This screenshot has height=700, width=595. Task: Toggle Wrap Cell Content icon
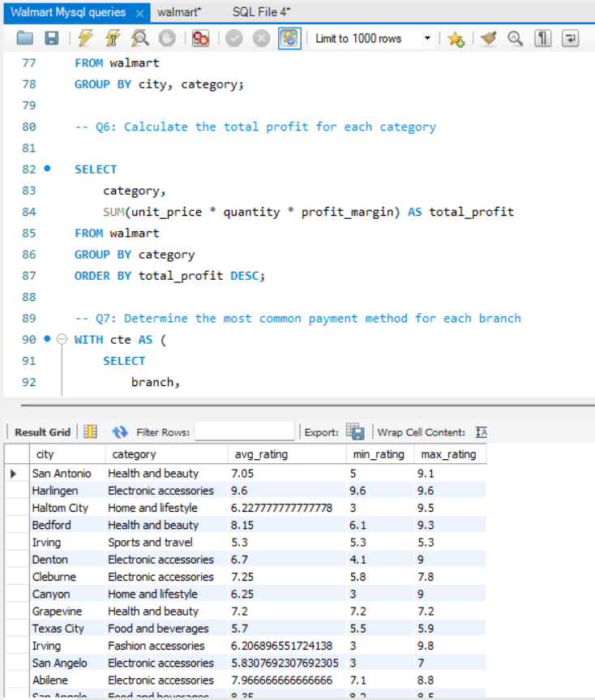481,432
